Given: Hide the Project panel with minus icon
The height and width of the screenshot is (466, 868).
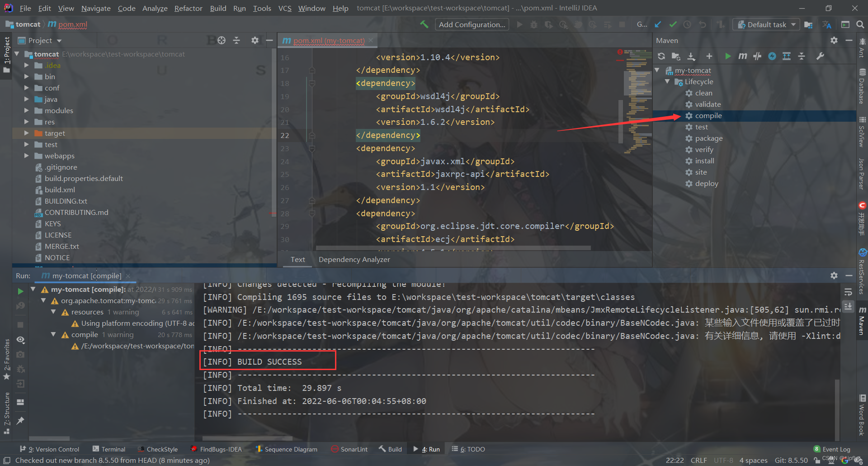Looking at the screenshot, I should [x=269, y=40].
